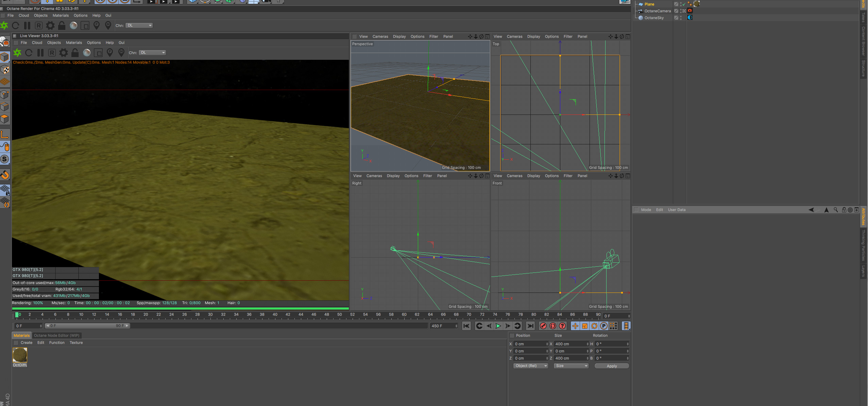Open the Materials menu in Live Viewer

tap(74, 43)
